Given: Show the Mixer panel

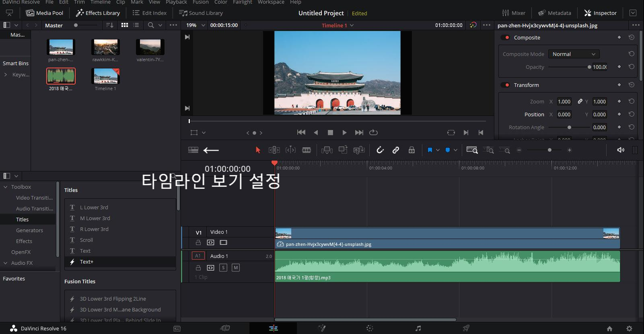Looking at the screenshot, I should 514,13.
